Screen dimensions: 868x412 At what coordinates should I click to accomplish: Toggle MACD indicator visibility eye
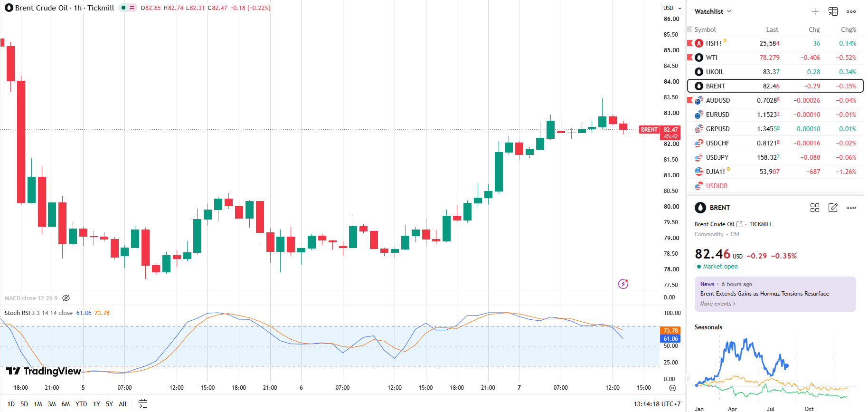tap(66, 298)
